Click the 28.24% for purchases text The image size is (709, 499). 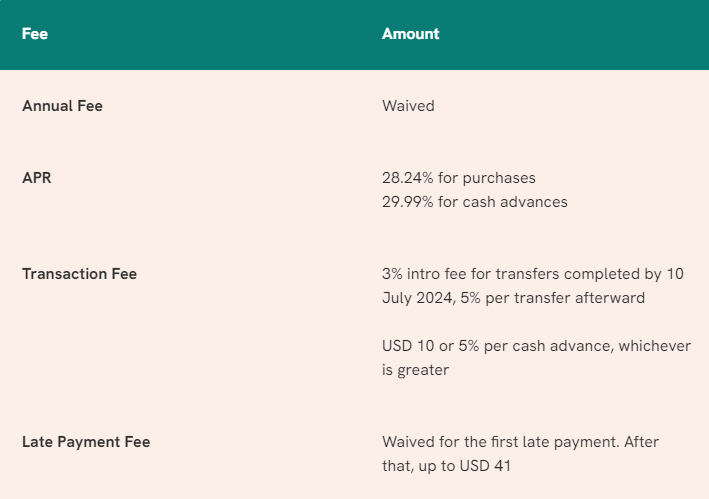pos(458,178)
